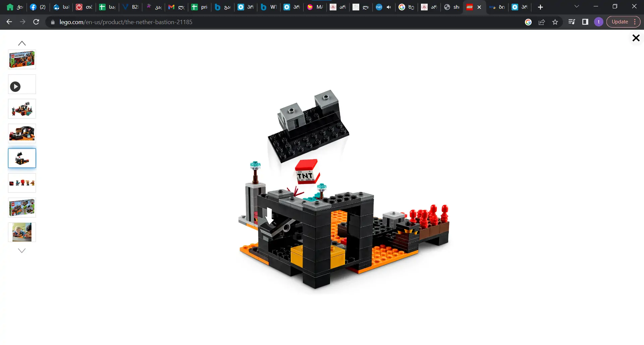This screenshot has height=345, width=644.
Task: Switch to the red power icon tab
Action: pyautogui.click(x=84, y=7)
